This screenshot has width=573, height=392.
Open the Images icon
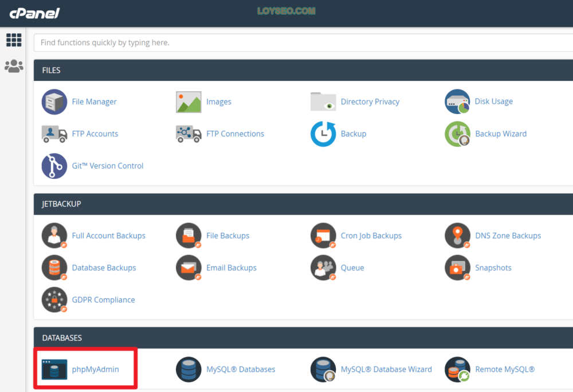click(189, 102)
